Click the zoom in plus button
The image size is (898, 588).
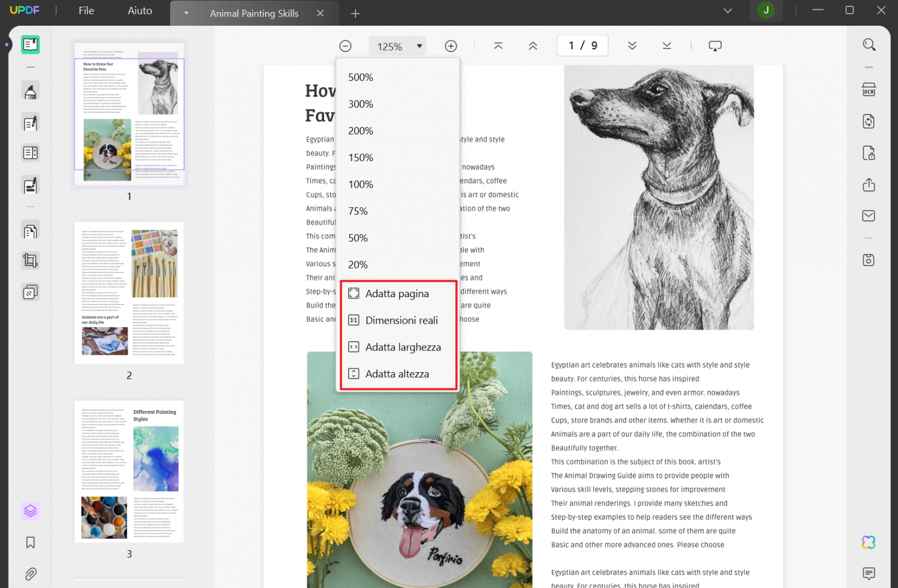click(451, 46)
